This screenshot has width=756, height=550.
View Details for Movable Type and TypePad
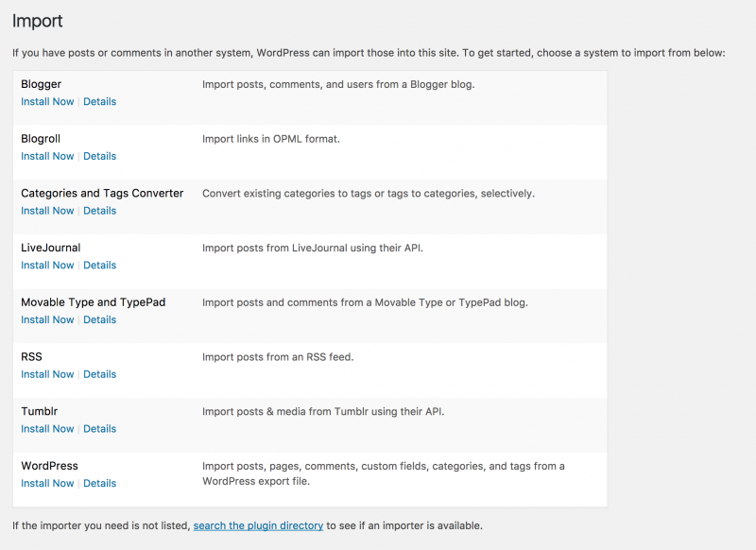click(x=99, y=319)
